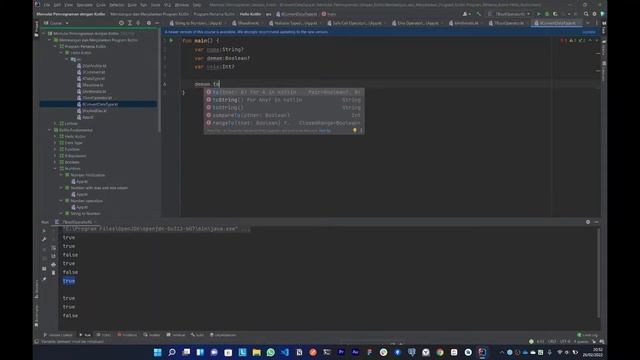
Task: Minimize the Run tool window
Action: point(596,222)
